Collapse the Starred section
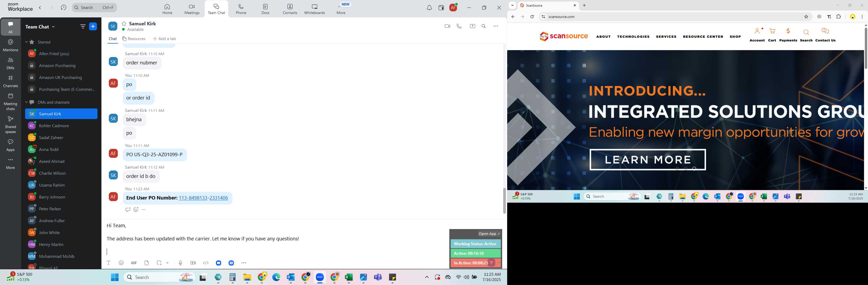This screenshot has width=868, height=285. 27,42
